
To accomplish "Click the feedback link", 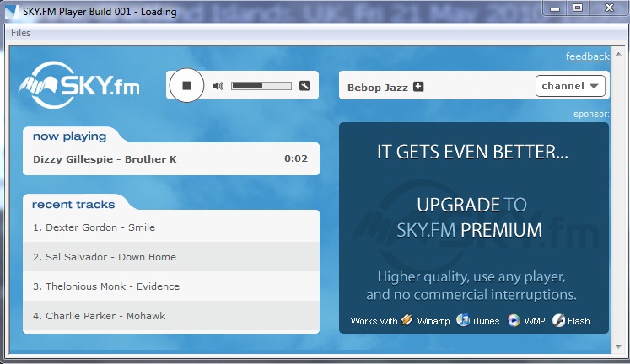I will 588,56.
